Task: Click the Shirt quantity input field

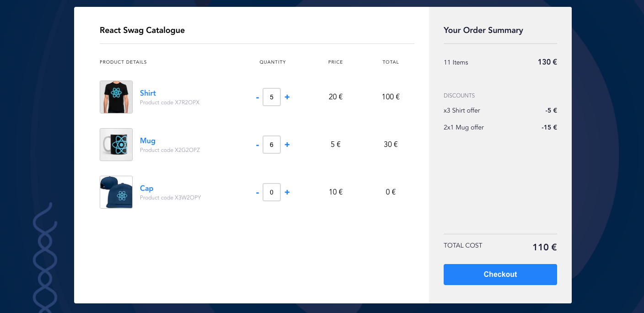Action: tap(272, 97)
